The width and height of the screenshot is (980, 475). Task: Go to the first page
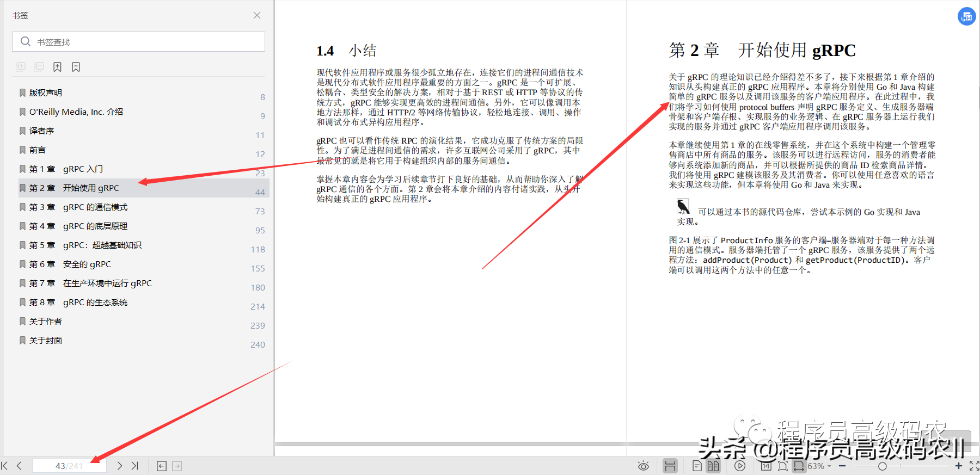pos(4,466)
